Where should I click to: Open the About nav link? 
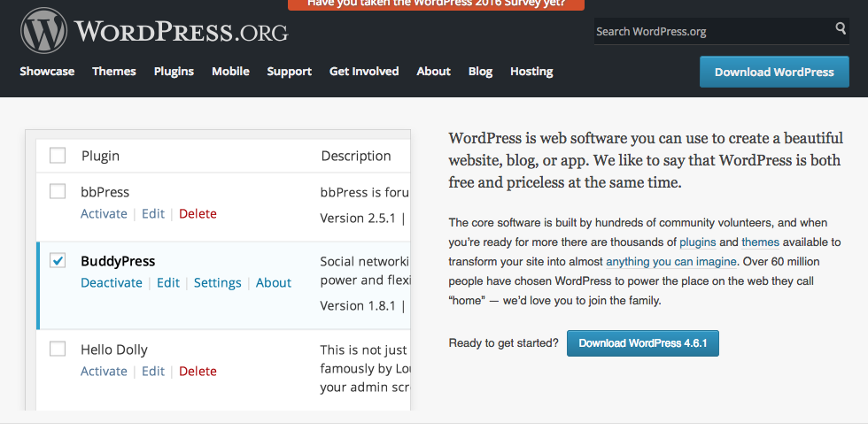[x=433, y=72]
